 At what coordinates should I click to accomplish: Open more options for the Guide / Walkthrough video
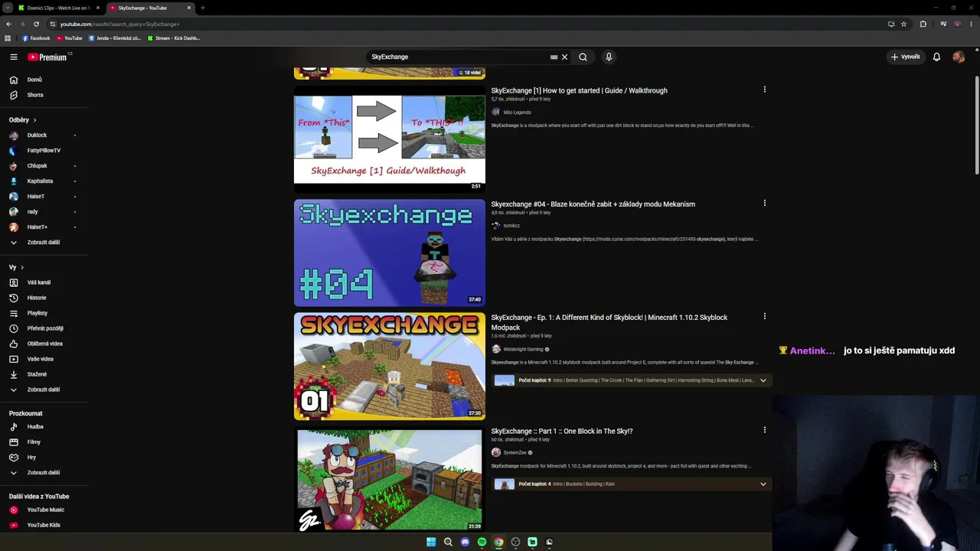pos(764,90)
